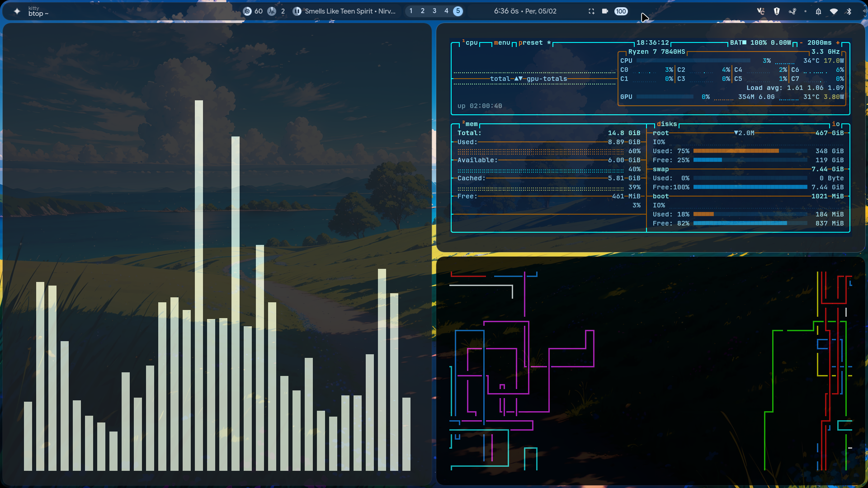Click the screenshot region capture icon

[591, 11]
